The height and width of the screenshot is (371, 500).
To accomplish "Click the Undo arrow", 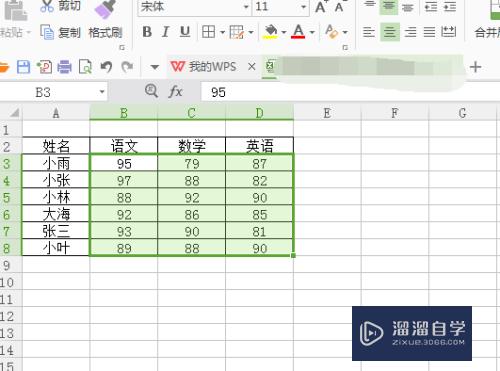I will 106,67.
